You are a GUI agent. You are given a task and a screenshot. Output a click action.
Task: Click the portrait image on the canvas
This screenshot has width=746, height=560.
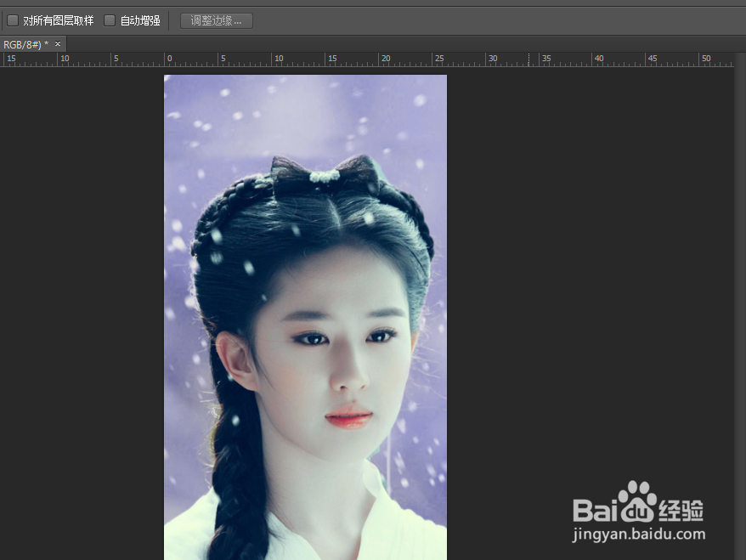[305, 317]
